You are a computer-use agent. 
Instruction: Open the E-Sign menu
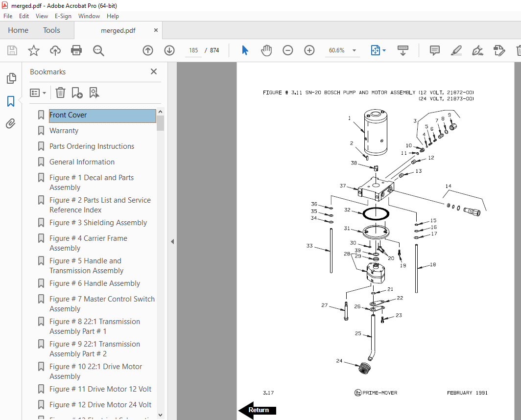[x=63, y=16]
